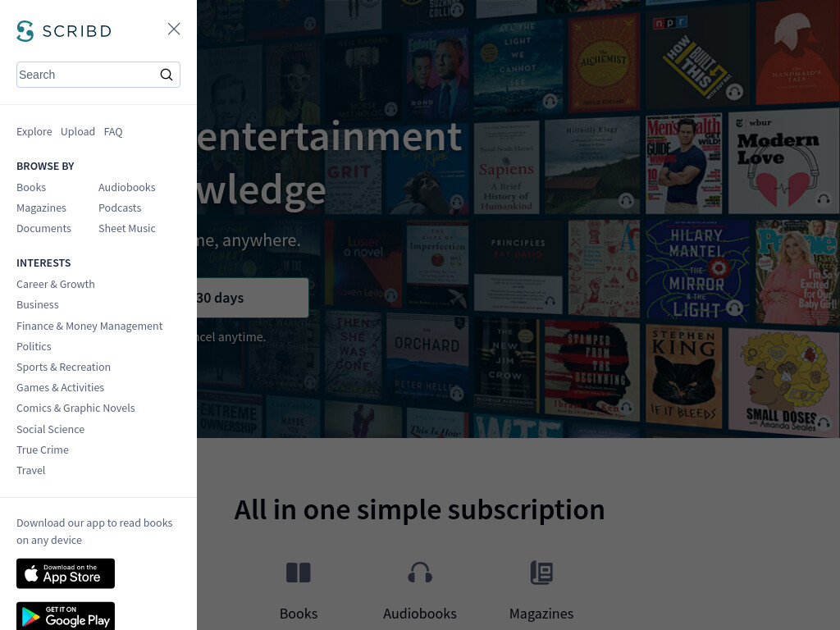The width and height of the screenshot is (840, 630).
Task: Select the Sapiens book cover
Action: pos(506,167)
